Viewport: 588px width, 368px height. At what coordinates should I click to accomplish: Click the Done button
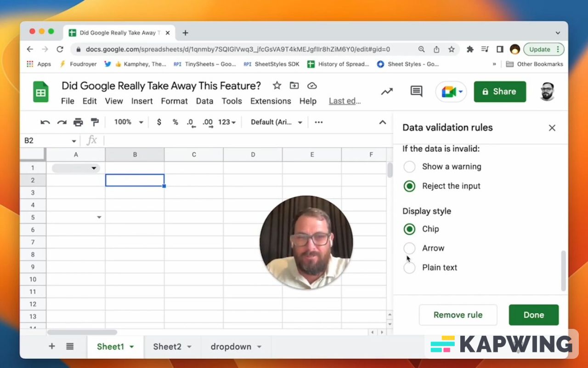coord(534,315)
